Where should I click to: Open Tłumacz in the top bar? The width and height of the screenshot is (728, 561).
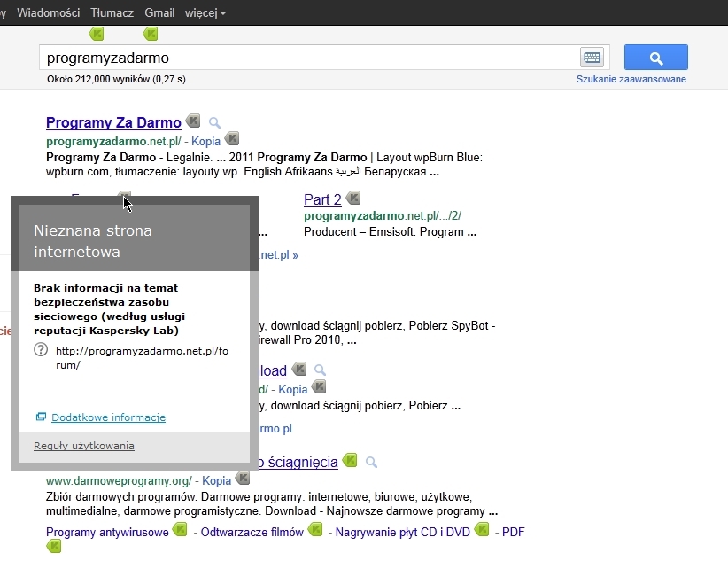tap(112, 12)
